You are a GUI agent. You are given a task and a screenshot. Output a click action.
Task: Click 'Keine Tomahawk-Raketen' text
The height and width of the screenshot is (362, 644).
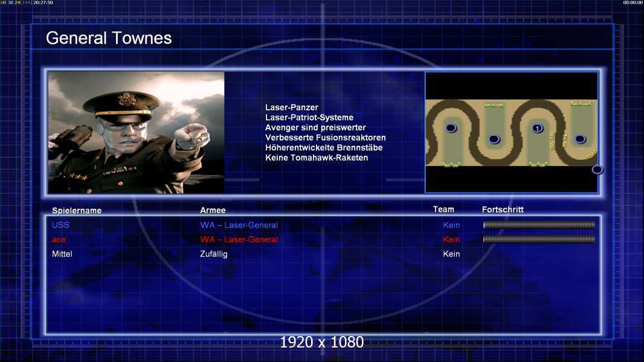pos(317,158)
